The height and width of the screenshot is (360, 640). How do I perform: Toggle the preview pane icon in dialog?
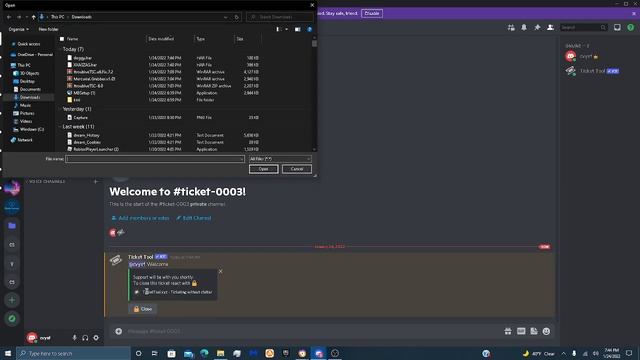tap(298, 29)
